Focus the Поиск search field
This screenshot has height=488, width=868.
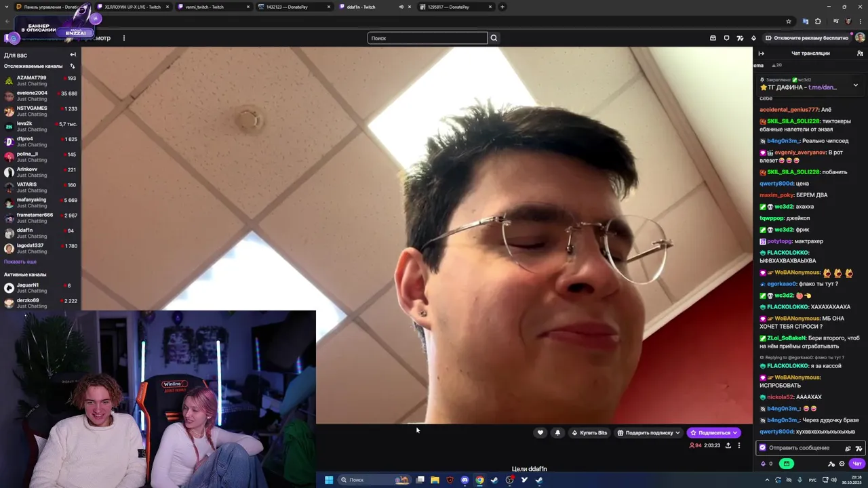[x=427, y=38]
